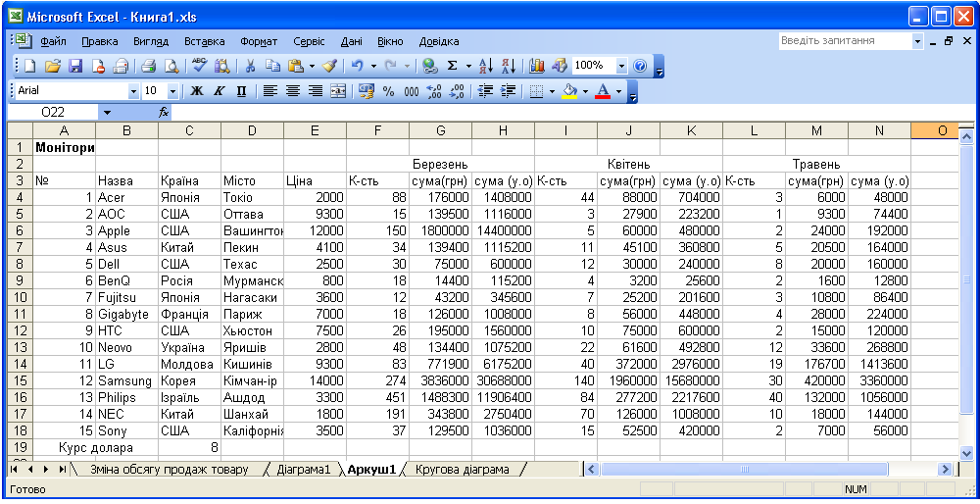980x504 pixels.
Task: Open Excel Help question mark
Action: (640, 66)
